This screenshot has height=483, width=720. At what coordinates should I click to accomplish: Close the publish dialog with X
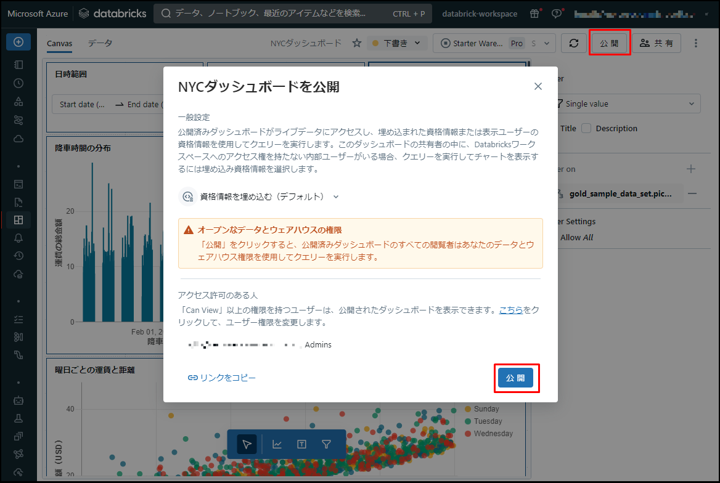[538, 87]
